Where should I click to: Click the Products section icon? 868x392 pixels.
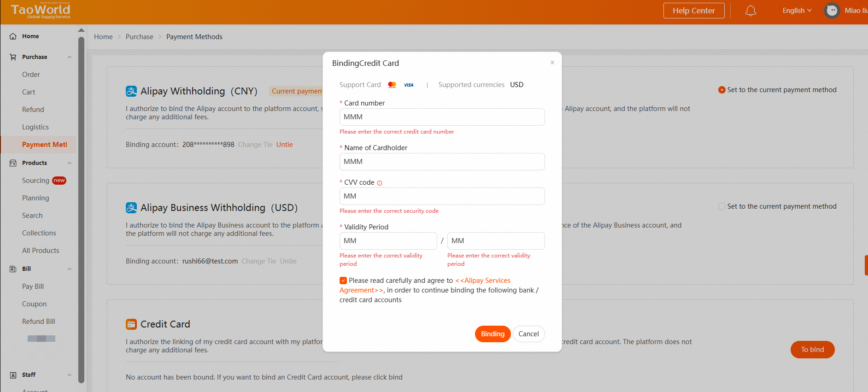(x=13, y=163)
